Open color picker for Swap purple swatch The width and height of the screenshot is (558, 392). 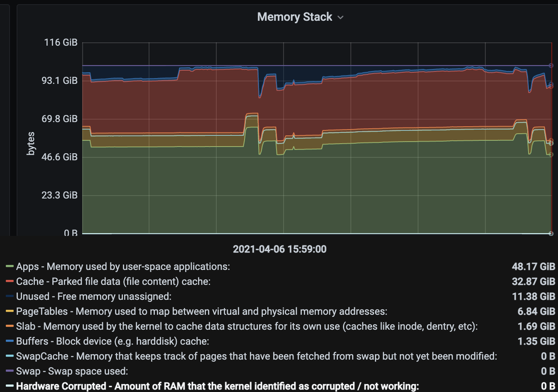pyautogui.click(x=10, y=371)
